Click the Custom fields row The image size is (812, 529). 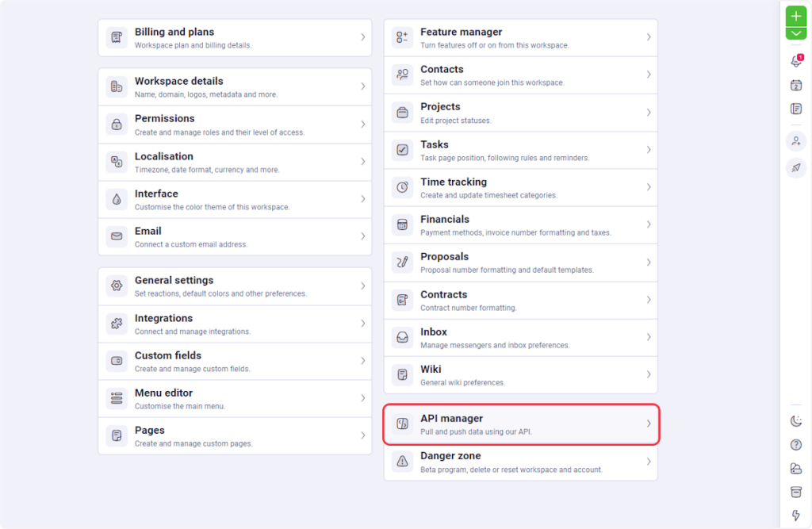point(235,361)
